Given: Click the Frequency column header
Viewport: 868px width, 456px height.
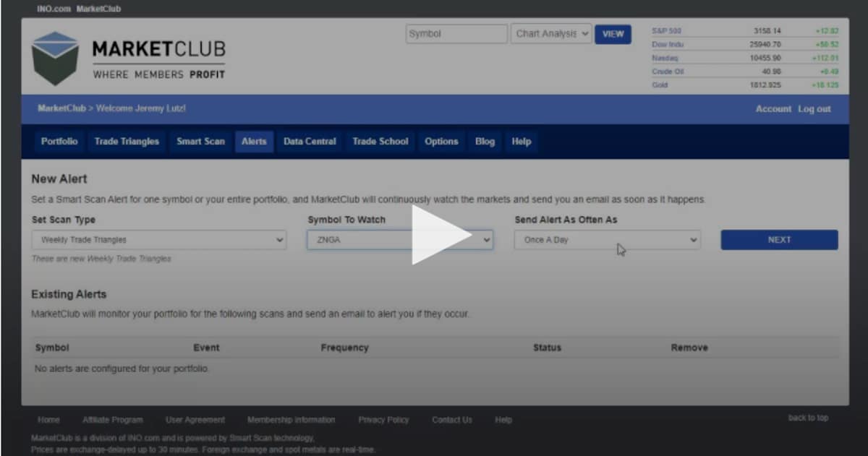Looking at the screenshot, I should tap(344, 348).
